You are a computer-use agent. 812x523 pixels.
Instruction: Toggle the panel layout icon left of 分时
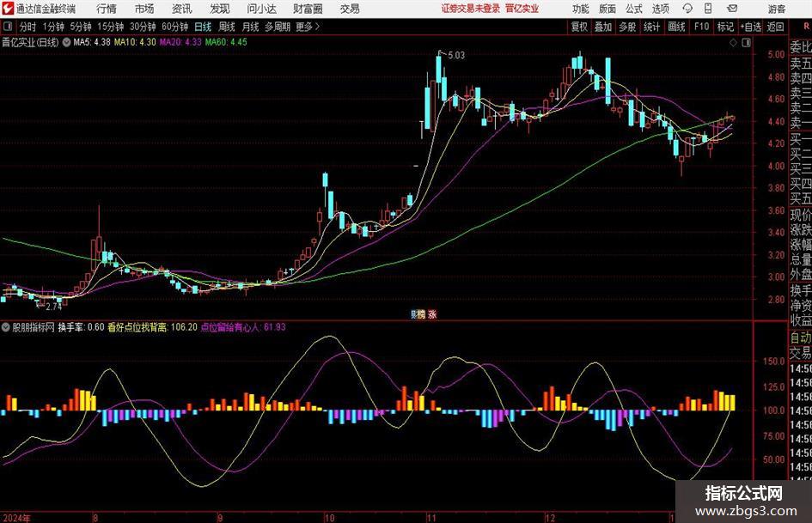[x=7, y=27]
